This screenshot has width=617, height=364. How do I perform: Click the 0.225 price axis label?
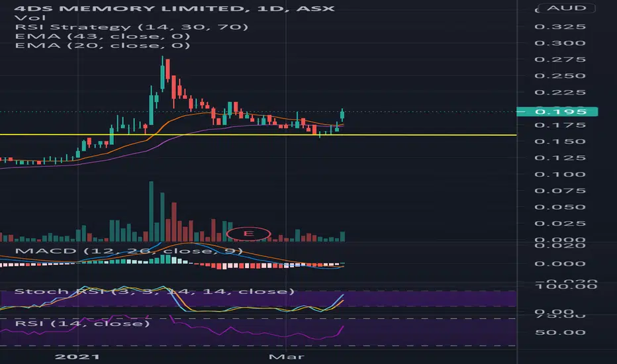click(x=560, y=93)
